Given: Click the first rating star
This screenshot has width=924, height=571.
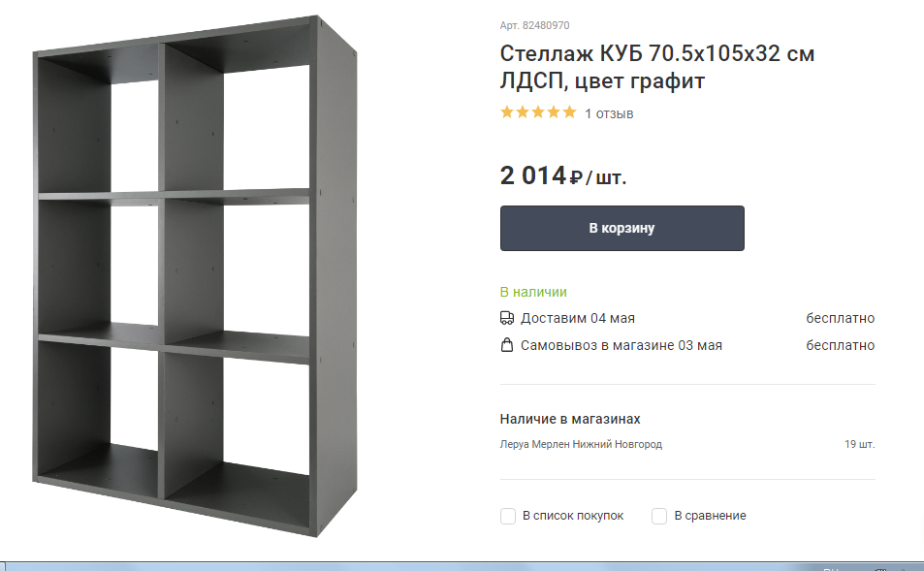Looking at the screenshot, I should click(507, 112).
